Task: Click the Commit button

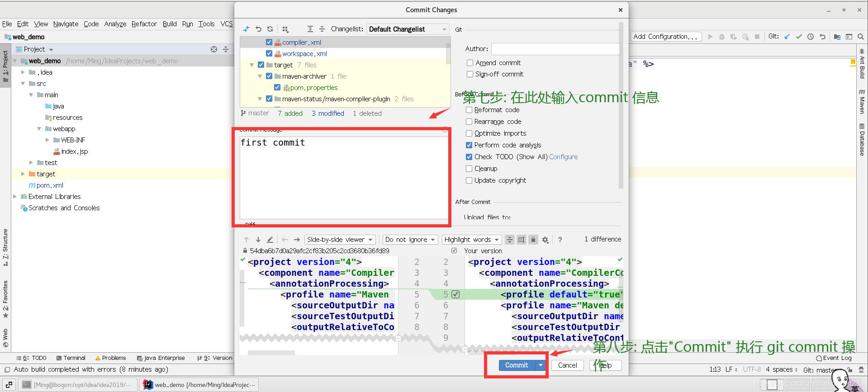Action: tap(517, 365)
